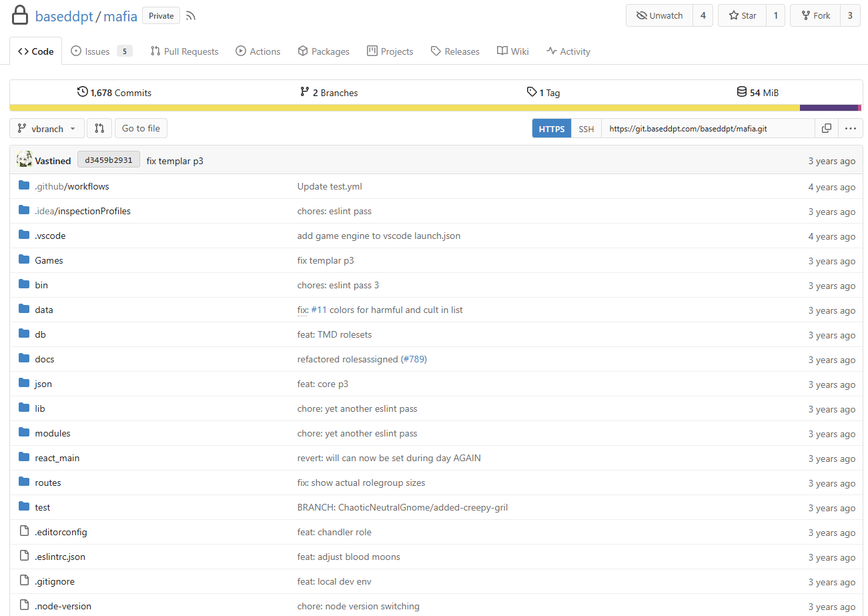
Task: Switch to the Code tab
Action: (36, 51)
